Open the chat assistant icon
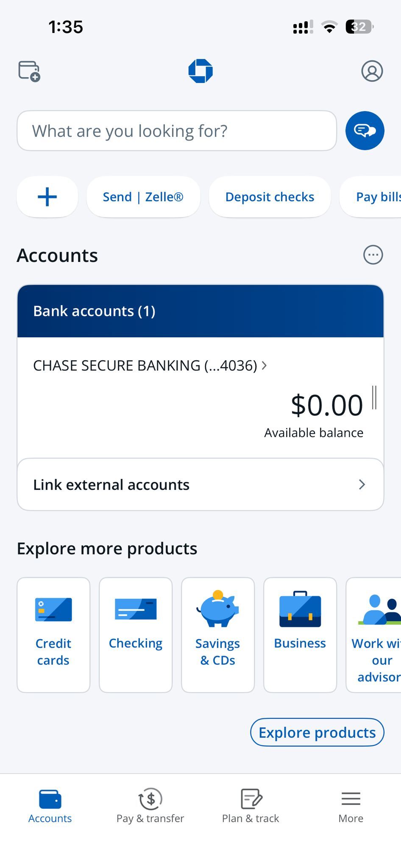This screenshot has height=868, width=401. pos(365,131)
